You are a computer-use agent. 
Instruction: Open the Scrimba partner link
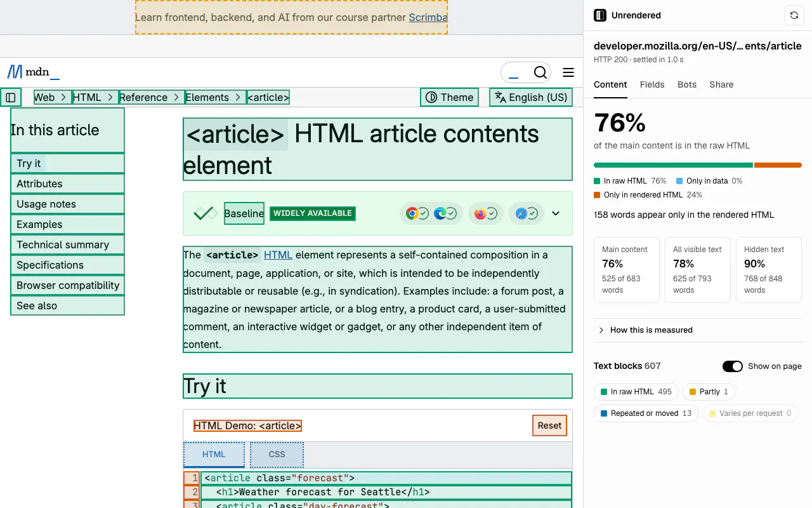428,18
